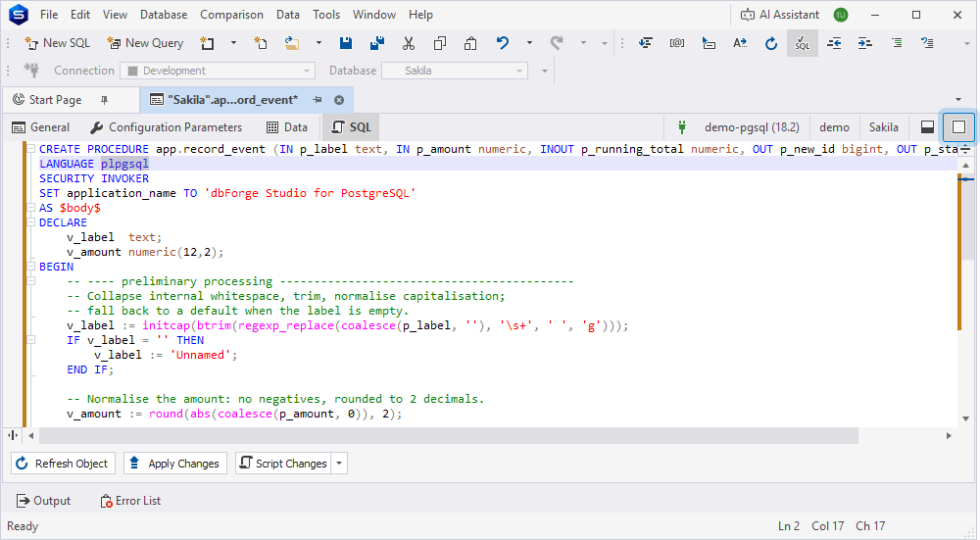
Task: Click the Apply Changes button
Action: coord(175,464)
